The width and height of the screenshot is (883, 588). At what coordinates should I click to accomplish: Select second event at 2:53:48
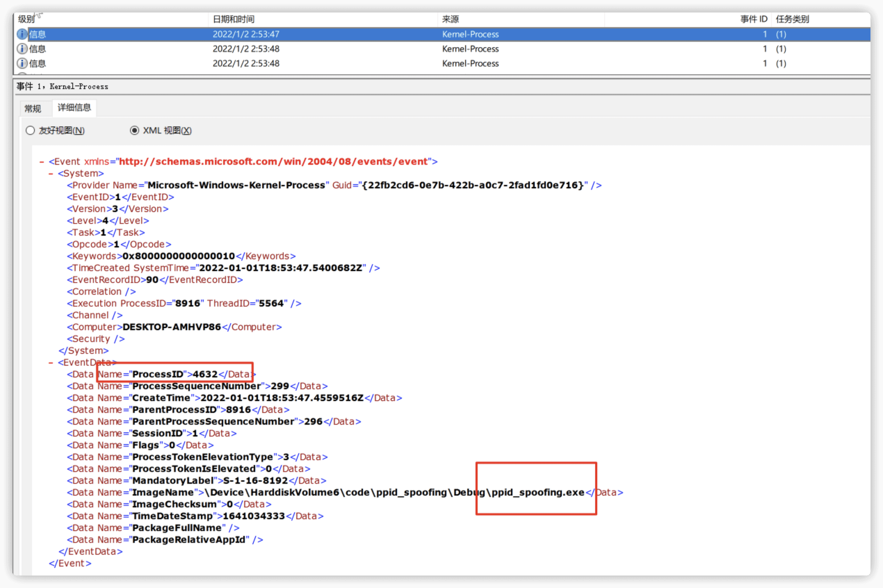tap(246, 49)
